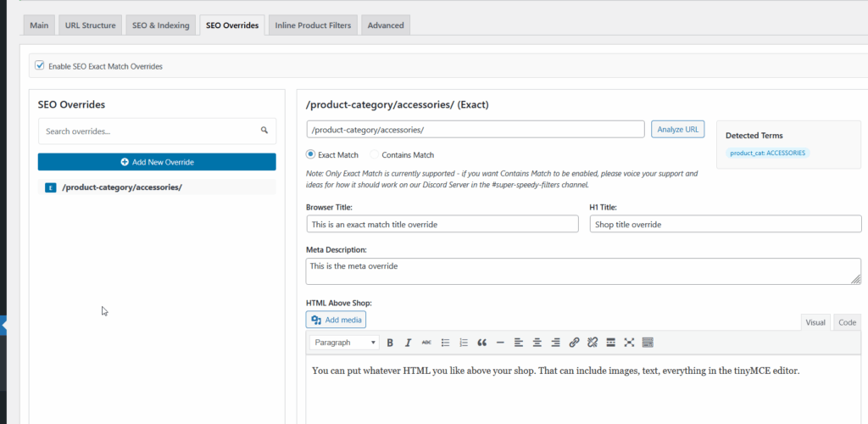Screen dimensions: 868x424
Task: Open the Inline Product Filters tab
Action: pos(313,25)
